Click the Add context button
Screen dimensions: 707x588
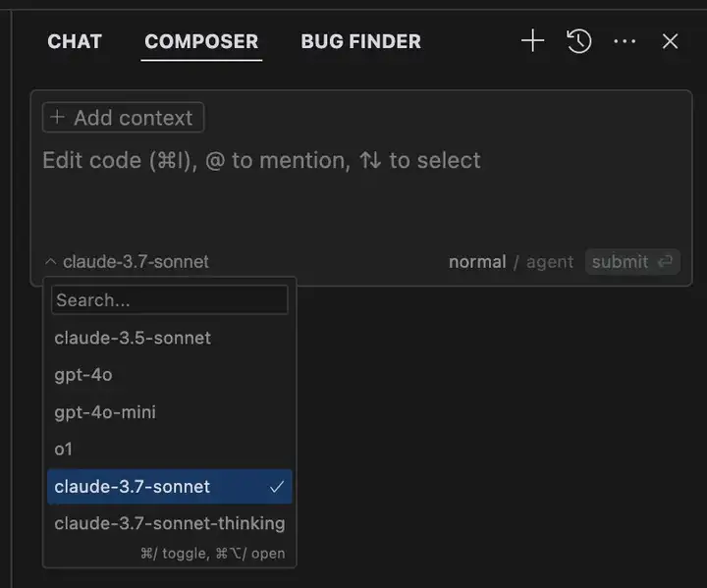click(x=123, y=117)
